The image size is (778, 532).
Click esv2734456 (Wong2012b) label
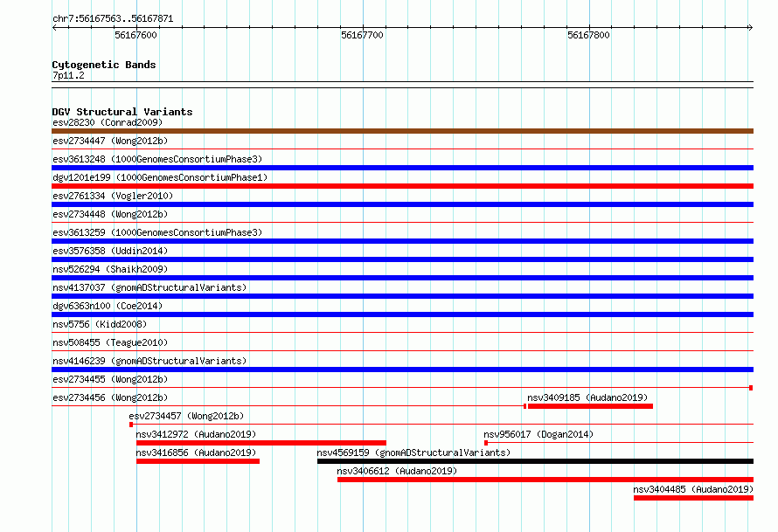[110, 397]
